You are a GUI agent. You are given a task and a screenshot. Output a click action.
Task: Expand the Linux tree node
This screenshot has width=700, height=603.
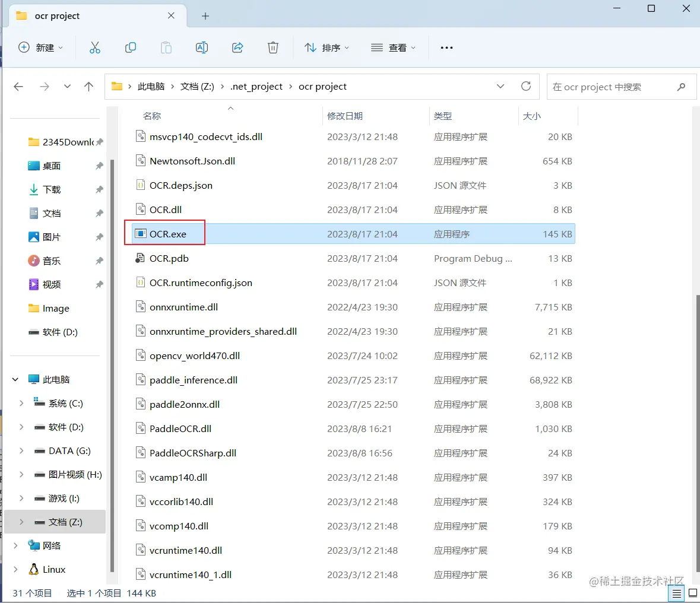[15, 569]
